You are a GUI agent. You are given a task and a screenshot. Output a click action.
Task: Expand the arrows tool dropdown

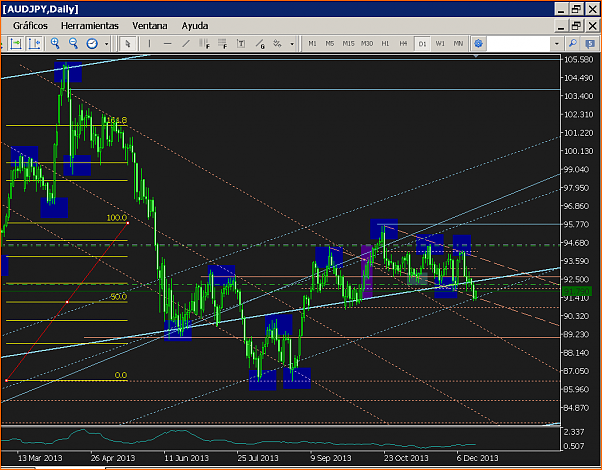click(292, 44)
